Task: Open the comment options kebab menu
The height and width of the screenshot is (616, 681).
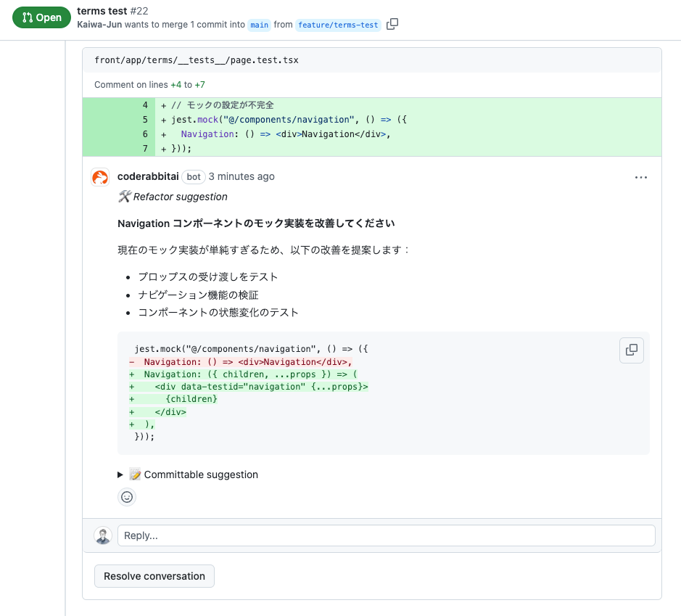Action: click(640, 176)
